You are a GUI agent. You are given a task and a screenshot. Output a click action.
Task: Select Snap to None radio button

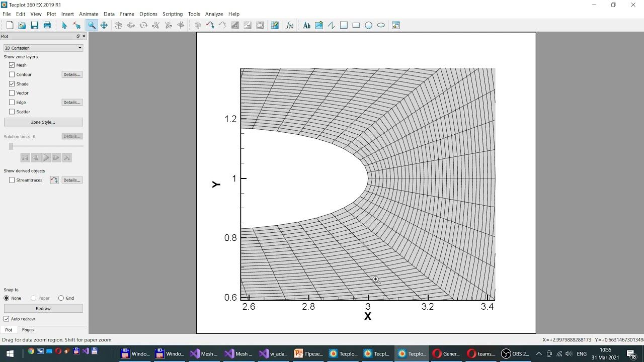click(7, 298)
